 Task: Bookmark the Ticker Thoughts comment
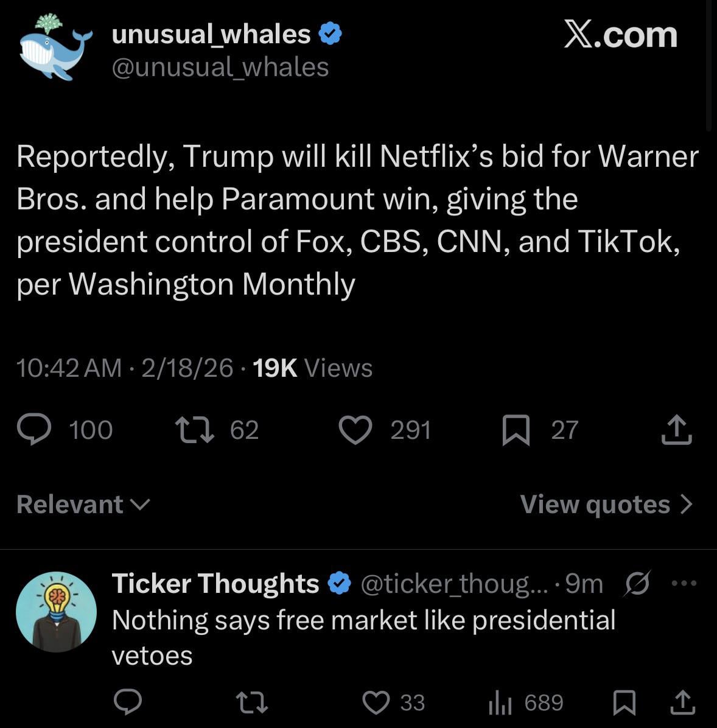tap(624, 702)
